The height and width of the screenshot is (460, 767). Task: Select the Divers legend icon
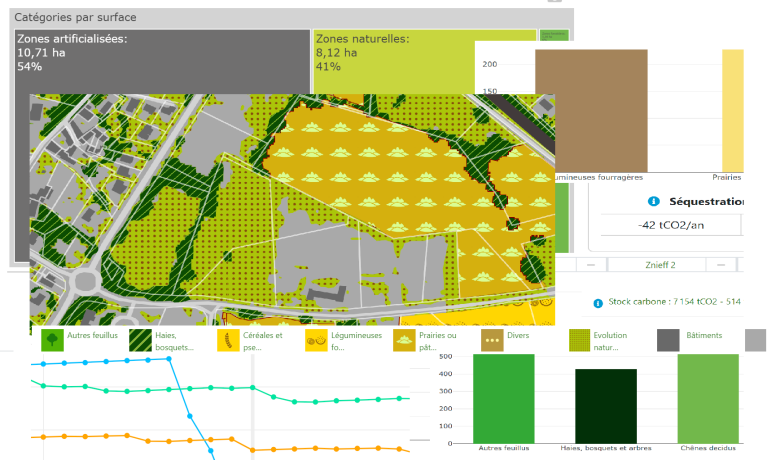492,341
